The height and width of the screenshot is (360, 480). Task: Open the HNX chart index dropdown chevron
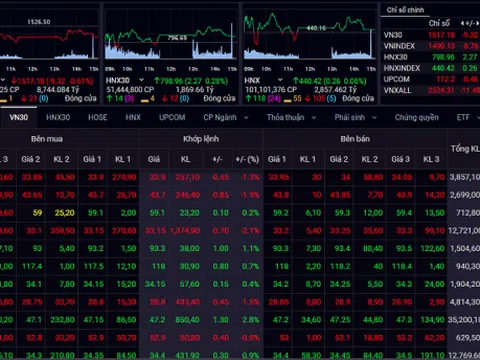[x=280, y=80]
